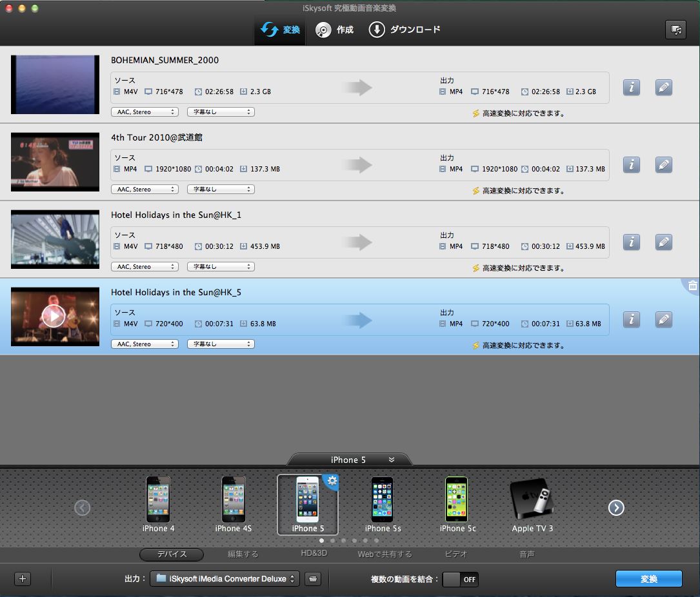Image resolution: width=700 pixels, height=597 pixels.
Task: Jump to second preset page dot
Action: (x=333, y=540)
